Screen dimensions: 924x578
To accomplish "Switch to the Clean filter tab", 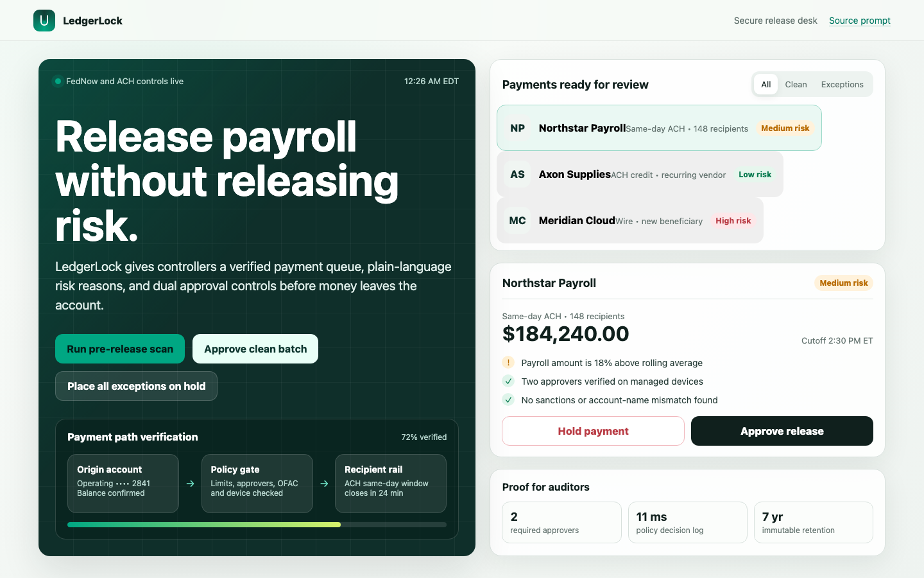I will (x=796, y=84).
